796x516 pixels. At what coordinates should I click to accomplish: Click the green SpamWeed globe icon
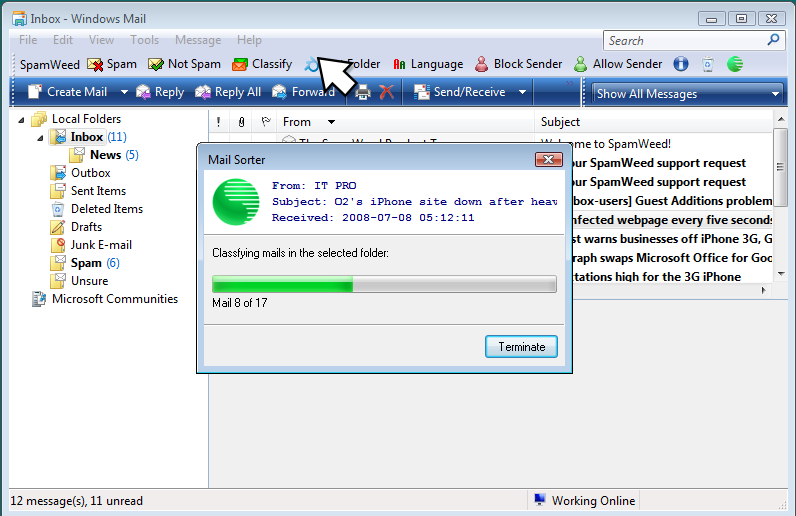pos(735,64)
